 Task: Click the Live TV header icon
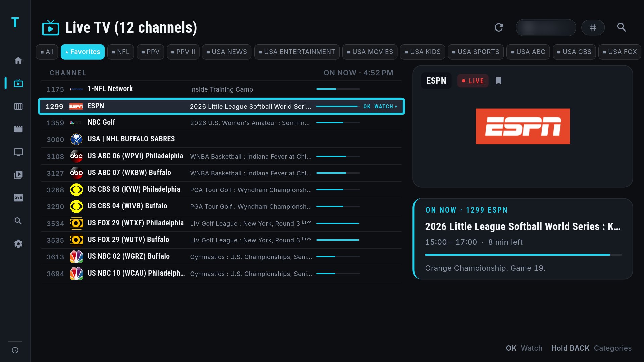click(51, 27)
